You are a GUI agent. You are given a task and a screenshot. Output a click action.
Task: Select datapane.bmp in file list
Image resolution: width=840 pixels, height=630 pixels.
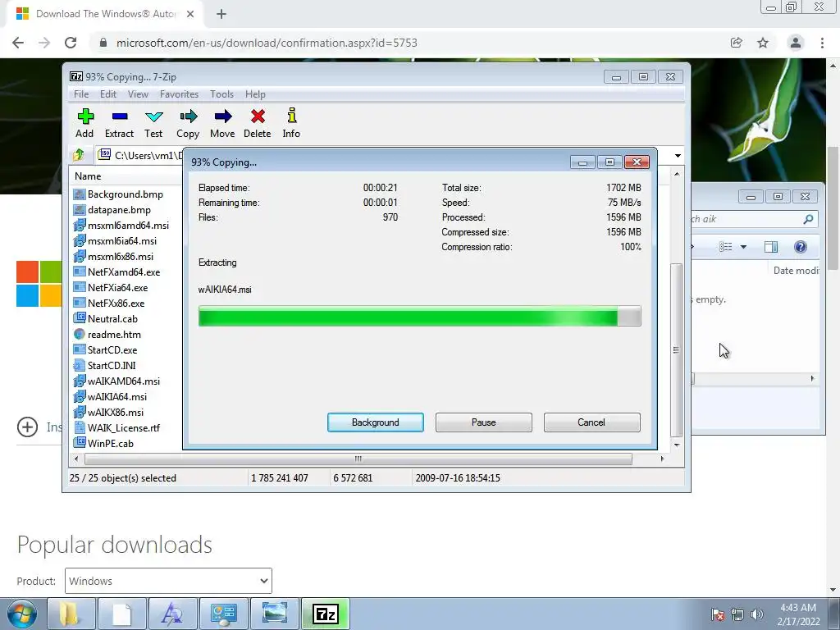click(x=112, y=209)
